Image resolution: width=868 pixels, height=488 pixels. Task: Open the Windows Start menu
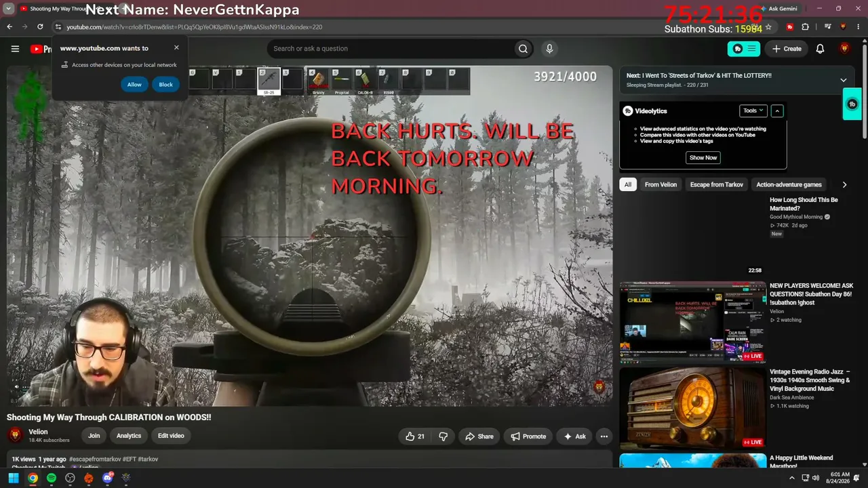(14, 478)
